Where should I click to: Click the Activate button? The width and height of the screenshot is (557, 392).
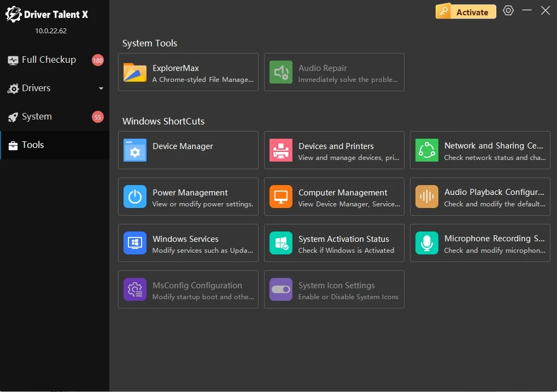[466, 11]
